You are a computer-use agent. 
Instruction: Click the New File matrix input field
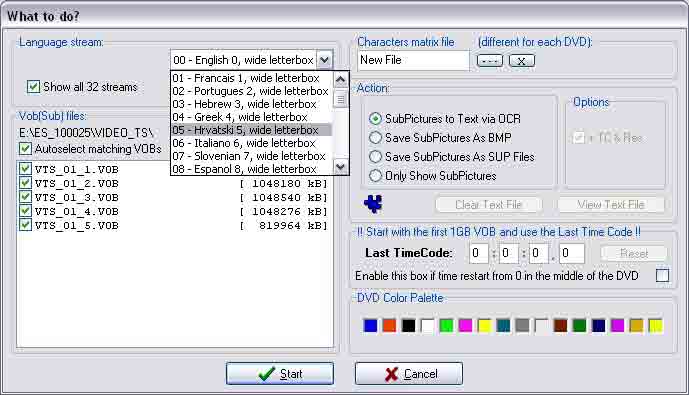[x=413, y=60]
